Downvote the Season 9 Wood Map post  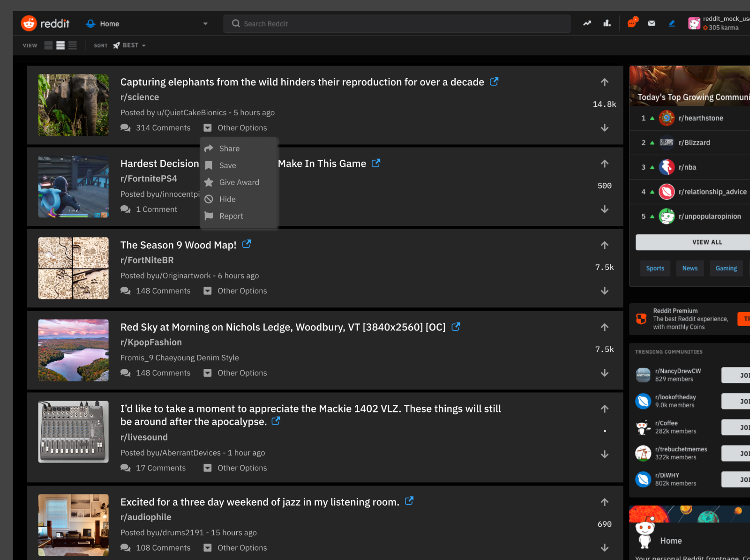(604, 291)
